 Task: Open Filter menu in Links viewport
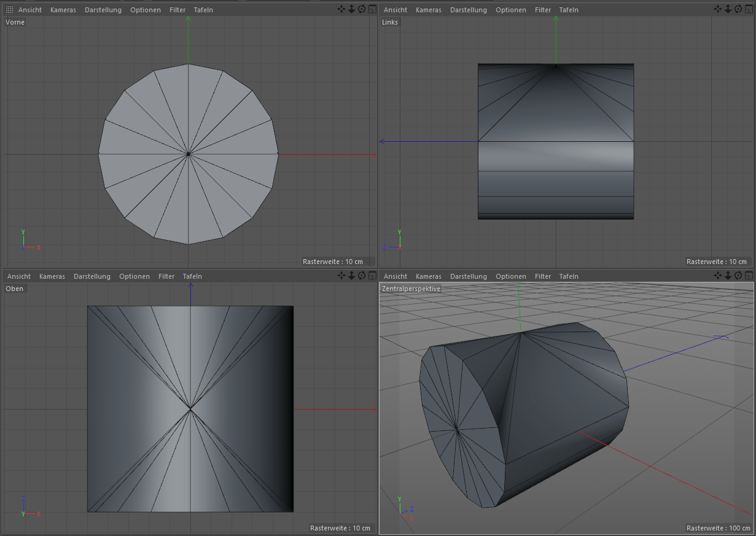[543, 10]
